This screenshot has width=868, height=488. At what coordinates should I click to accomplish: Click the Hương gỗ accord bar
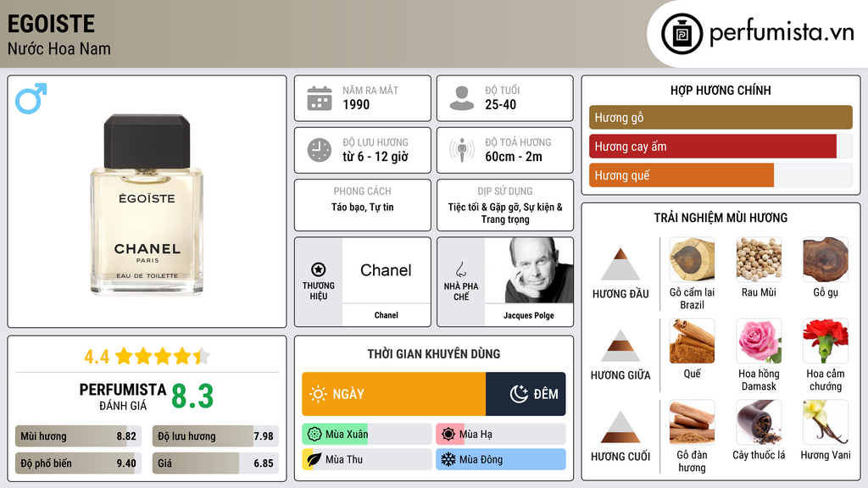tap(721, 118)
